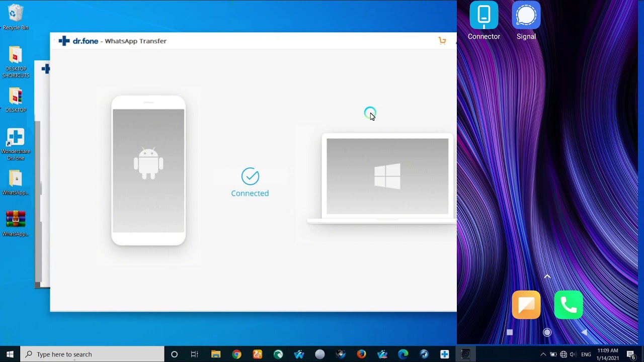The image size is (644, 362).
Task: Launch Google Chrome from the taskbar
Action: pyautogui.click(x=236, y=354)
